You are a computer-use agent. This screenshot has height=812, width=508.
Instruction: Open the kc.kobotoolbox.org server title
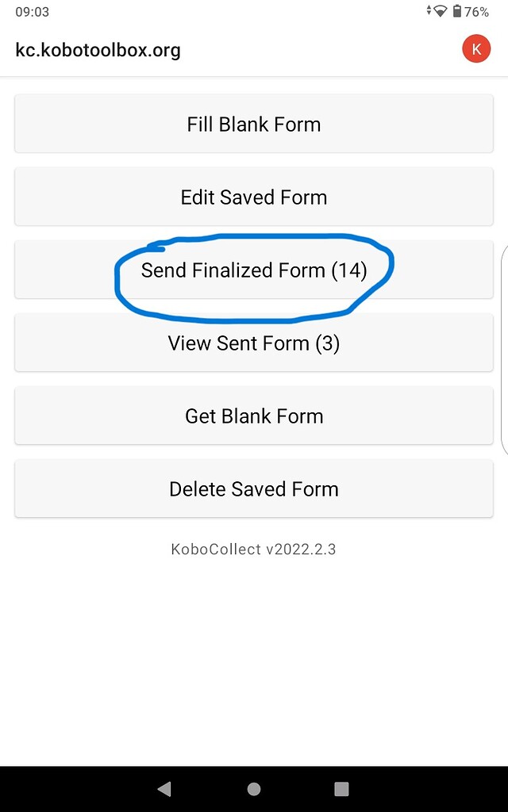tap(98, 49)
